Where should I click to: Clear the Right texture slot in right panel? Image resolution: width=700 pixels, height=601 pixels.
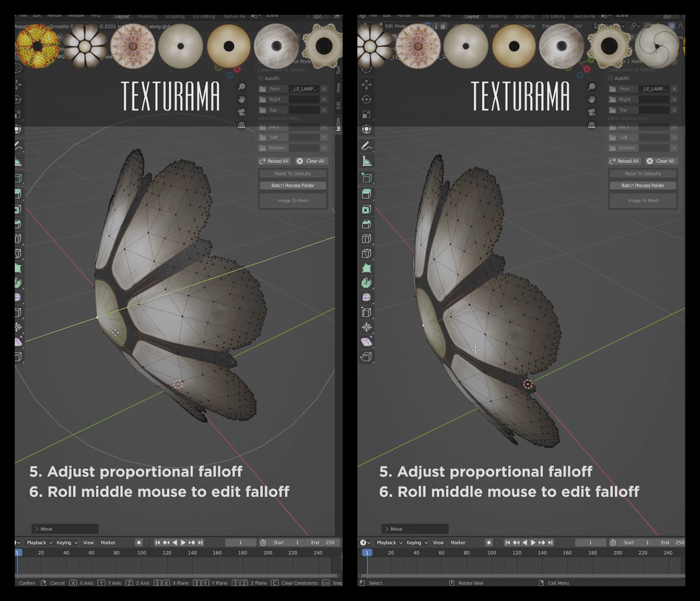(674, 99)
